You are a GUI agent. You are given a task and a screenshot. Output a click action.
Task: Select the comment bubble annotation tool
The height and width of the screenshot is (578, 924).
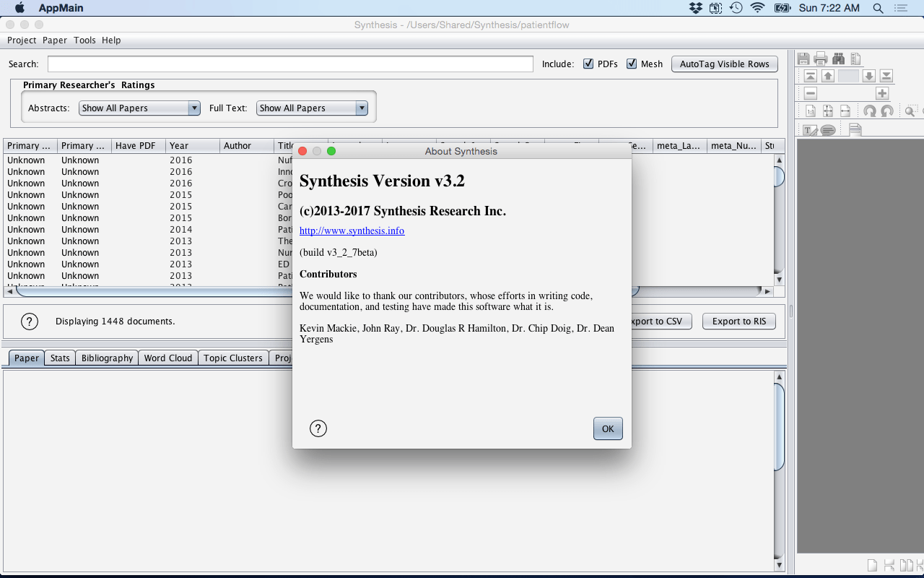(828, 130)
